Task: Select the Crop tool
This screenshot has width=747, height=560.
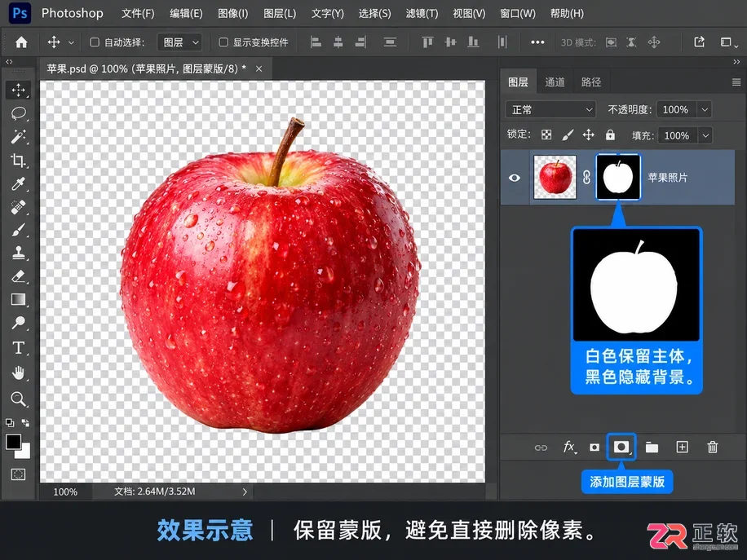Action: tap(18, 160)
